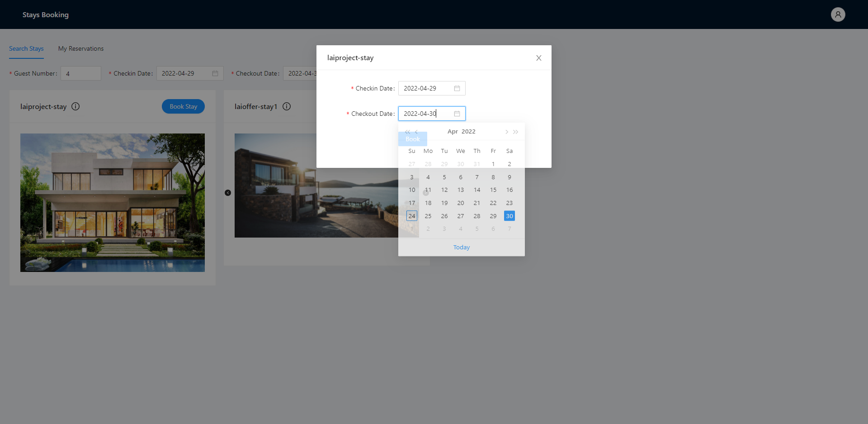Go to the previous month in the calendar

coord(416,132)
